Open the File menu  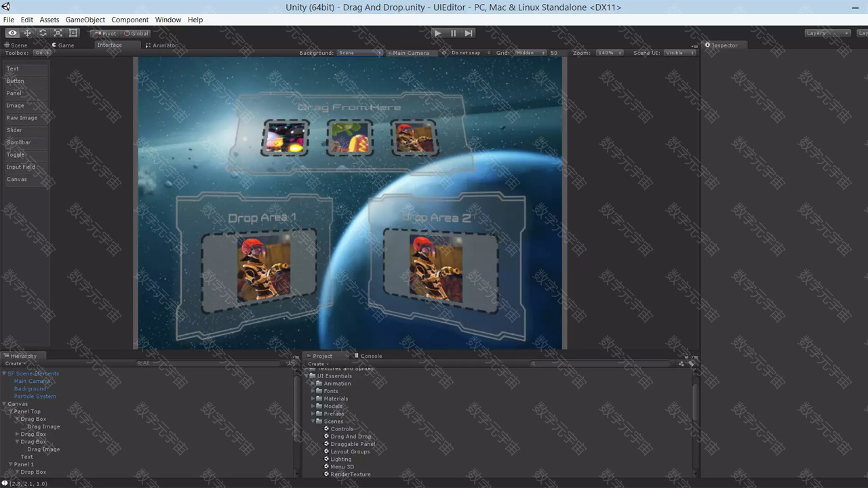(x=9, y=20)
